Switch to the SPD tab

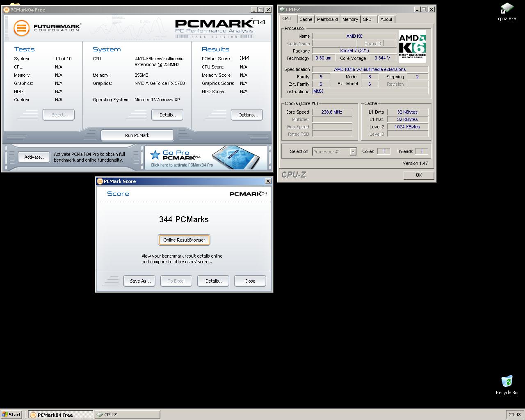coord(367,19)
